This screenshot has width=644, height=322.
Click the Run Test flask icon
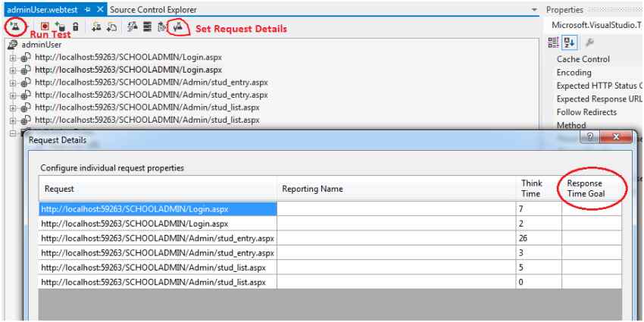14,27
